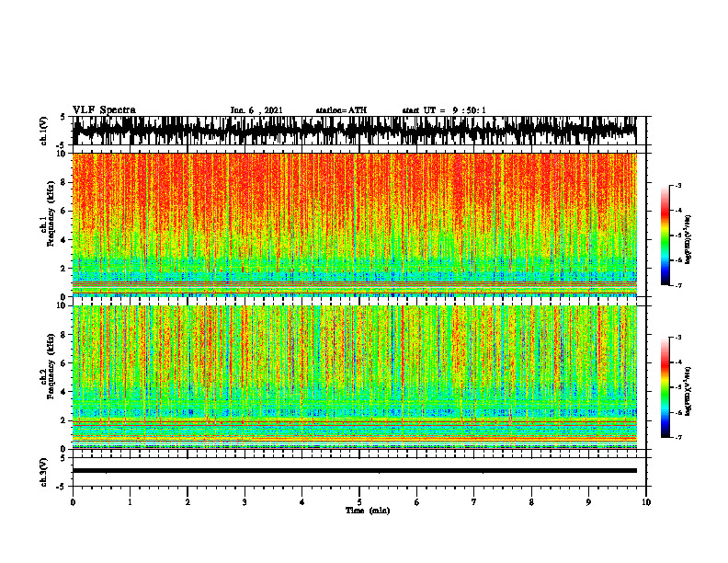Click the log(PSD) label beside ch.1 colorbar
Screen dimensions: 728x563
(688, 240)
